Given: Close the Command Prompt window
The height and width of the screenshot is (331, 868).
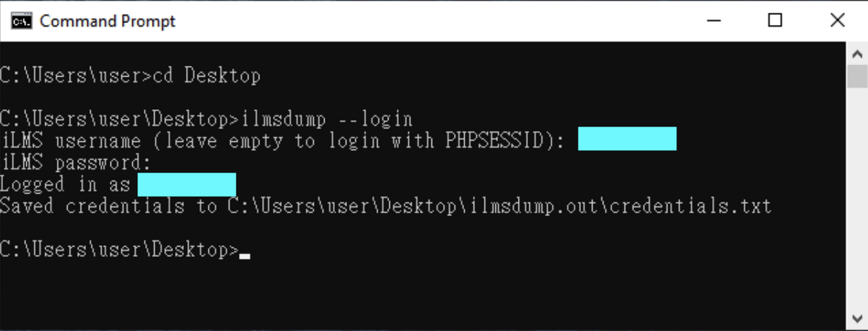Looking at the screenshot, I should (837, 21).
